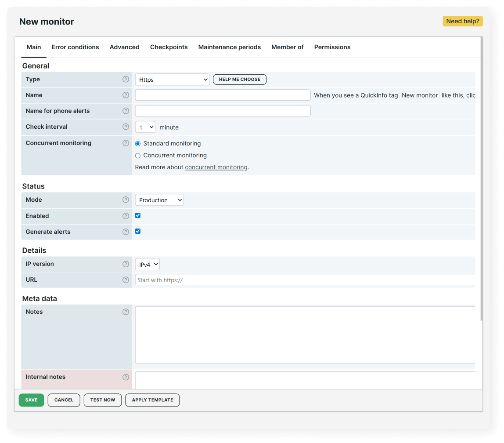504x443 pixels.
Task: Switch to the Error conditions tab
Action: [75, 47]
